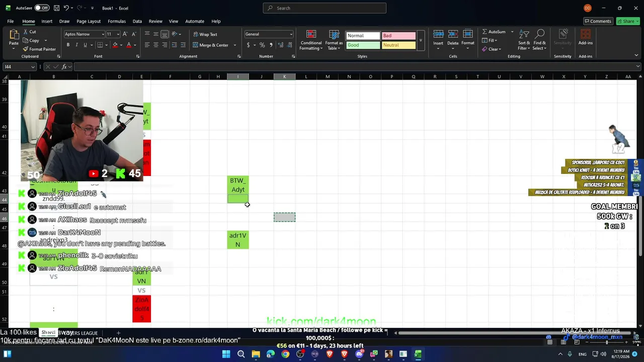
Task: Collapse the ribbon with the chevron
Action: coord(637,55)
